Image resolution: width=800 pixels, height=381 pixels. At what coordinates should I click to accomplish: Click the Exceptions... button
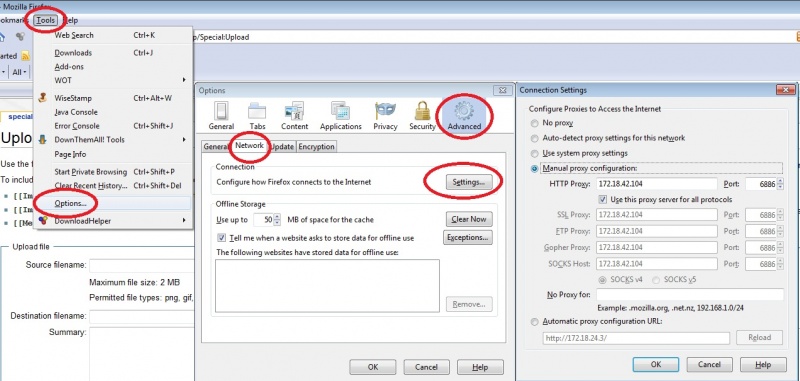(468, 237)
